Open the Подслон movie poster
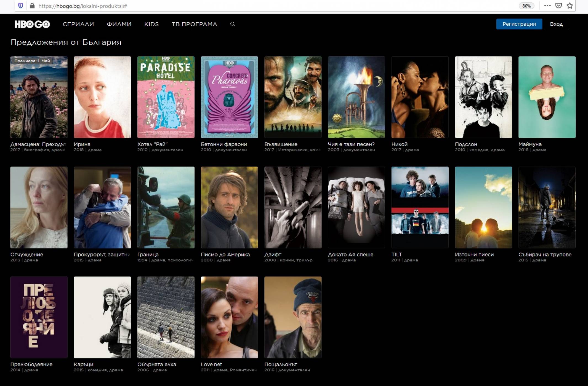Screen dimensions: 588x386 click(x=483, y=97)
